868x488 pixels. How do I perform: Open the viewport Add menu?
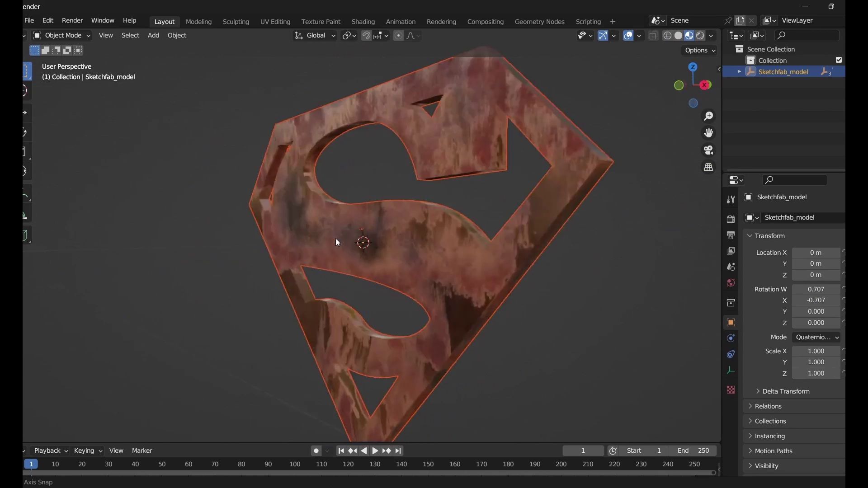154,36
